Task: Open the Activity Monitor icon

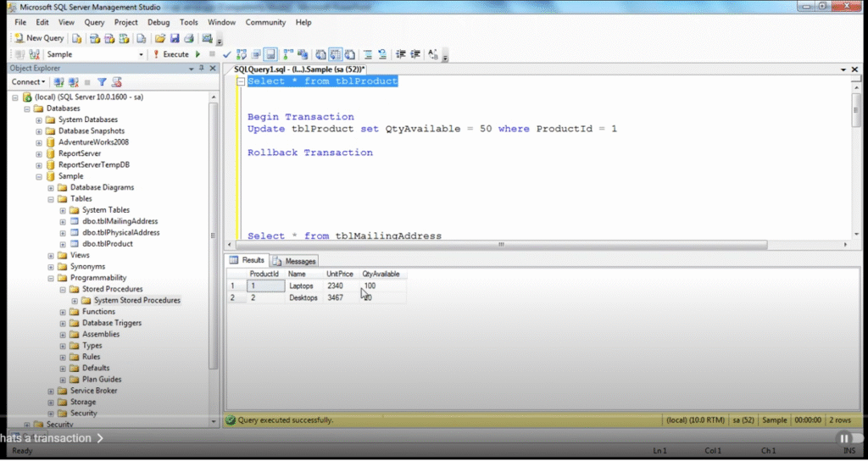Action: [x=207, y=38]
